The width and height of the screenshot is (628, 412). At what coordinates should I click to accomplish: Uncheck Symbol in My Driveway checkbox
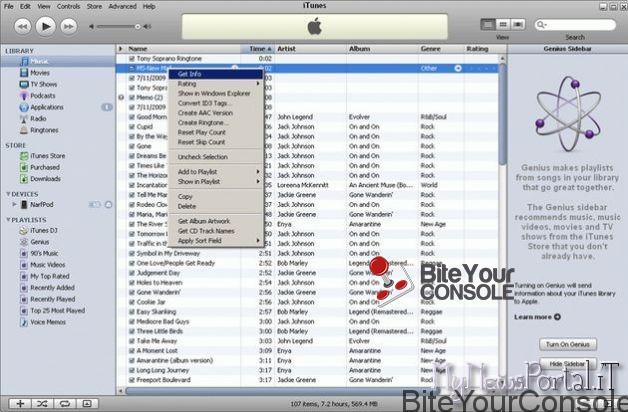tap(132, 253)
